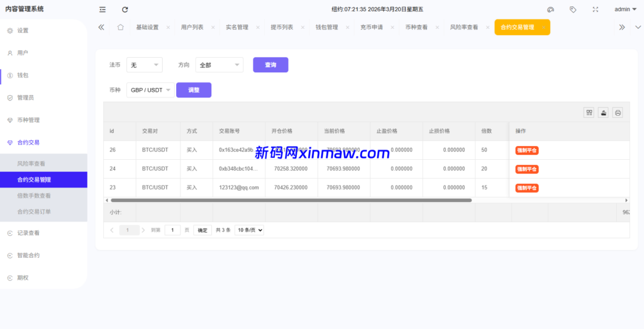Switch to the 充币申请 tab
The height and width of the screenshot is (329, 644).
371,27
